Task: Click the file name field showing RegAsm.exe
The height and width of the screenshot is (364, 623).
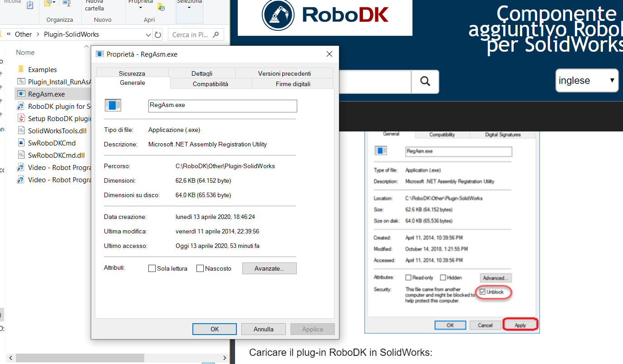Action: point(222,106)
